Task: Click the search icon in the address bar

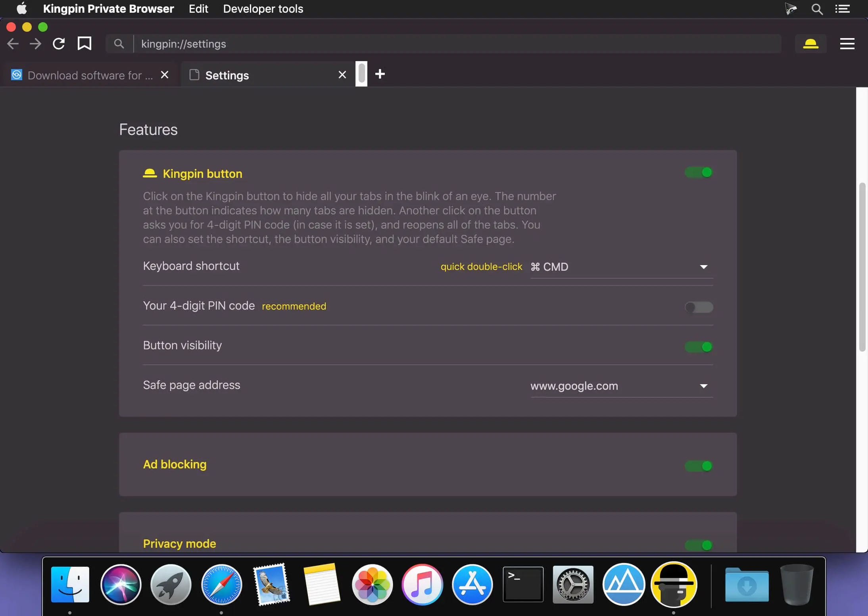Action: [x=119, y=44]
